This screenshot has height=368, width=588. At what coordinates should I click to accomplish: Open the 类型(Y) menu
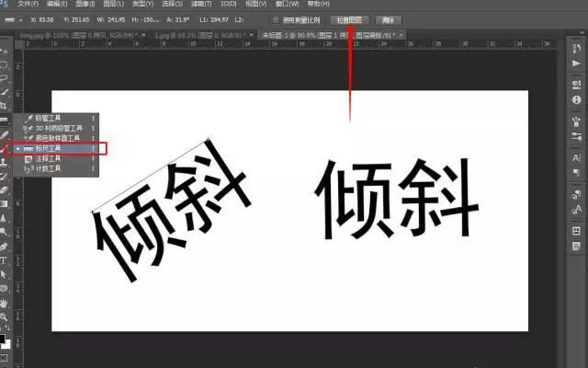pos(143,4)
